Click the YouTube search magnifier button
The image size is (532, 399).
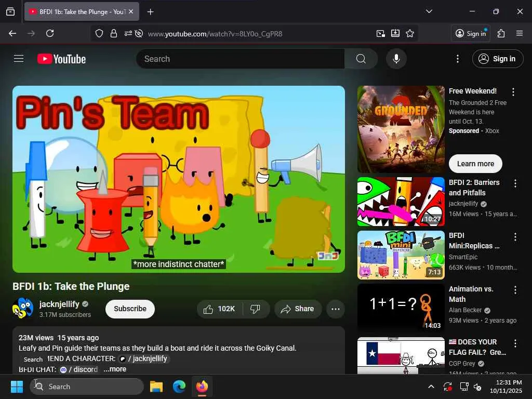click(x=361, y=59)
